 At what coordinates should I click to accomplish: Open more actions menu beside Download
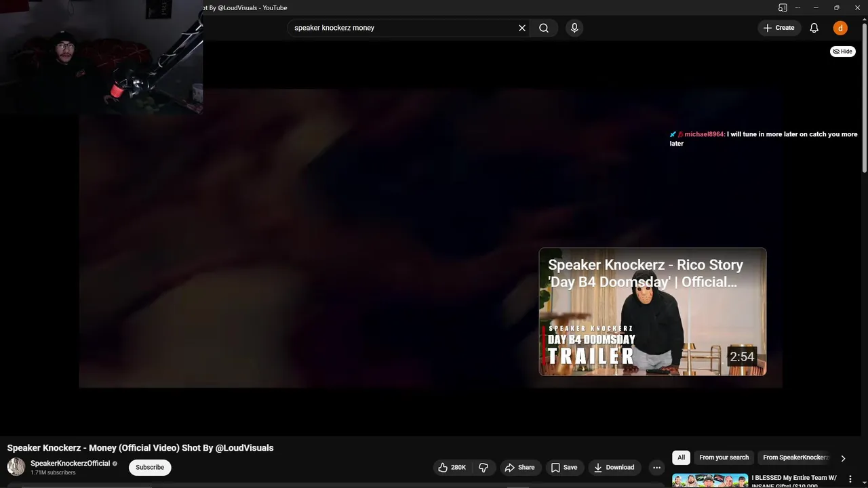click(x=656, y=467)
